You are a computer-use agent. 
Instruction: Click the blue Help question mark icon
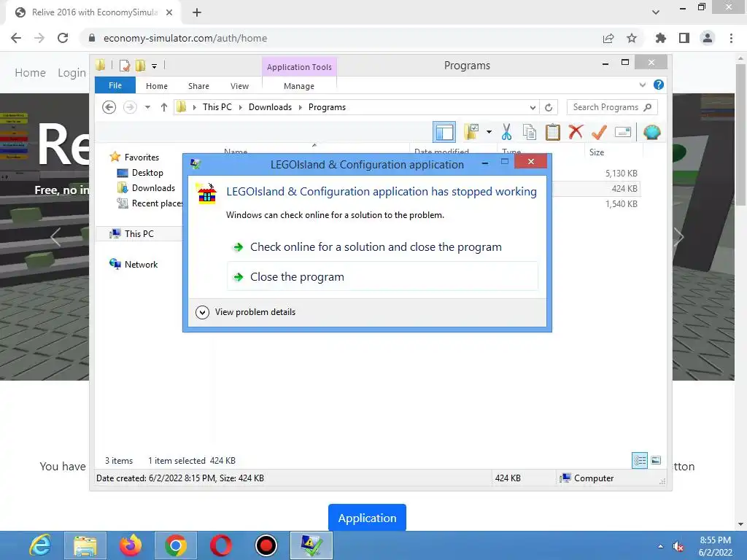pyautogui.click(x=659, y=85)
